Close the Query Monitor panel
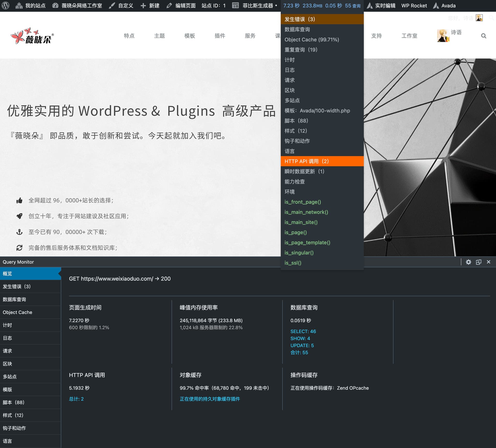This screenshot has height=448, width=496. 489,262
